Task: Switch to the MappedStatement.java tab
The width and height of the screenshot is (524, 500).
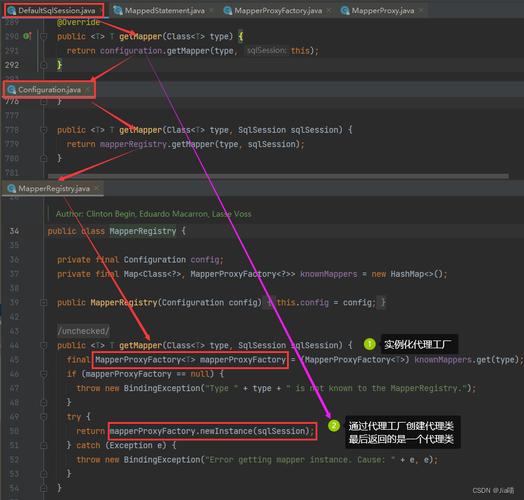Action: (162, 11)
